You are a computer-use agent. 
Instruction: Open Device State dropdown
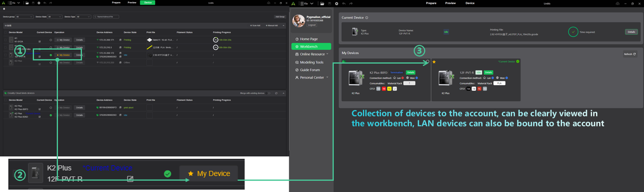tap(55, 17)
